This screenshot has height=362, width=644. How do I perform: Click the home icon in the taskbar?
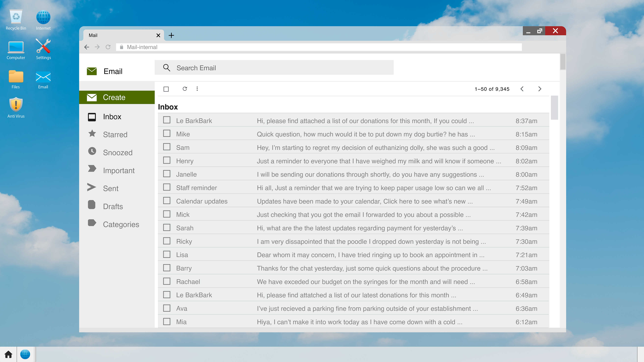point(8,354)
